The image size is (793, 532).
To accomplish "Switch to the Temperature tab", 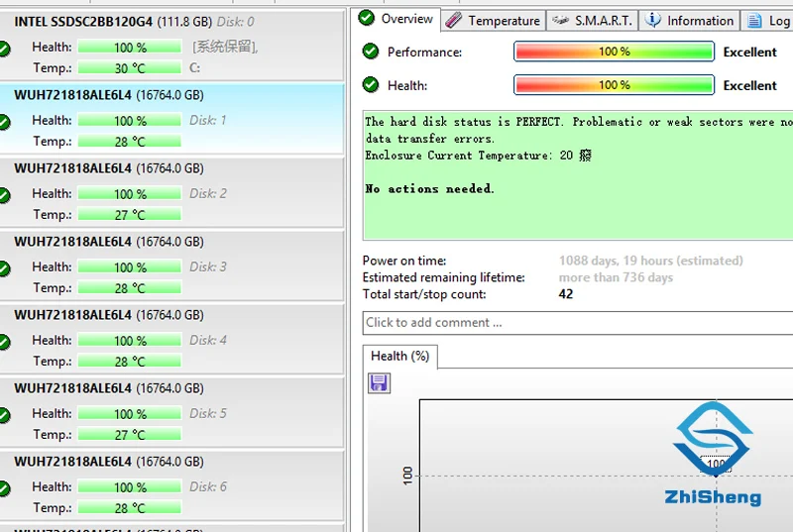I will 493,21.
